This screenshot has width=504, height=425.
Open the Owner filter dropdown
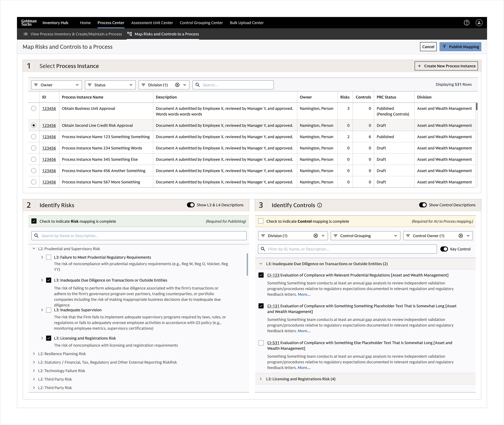click(x=56, y=85)
